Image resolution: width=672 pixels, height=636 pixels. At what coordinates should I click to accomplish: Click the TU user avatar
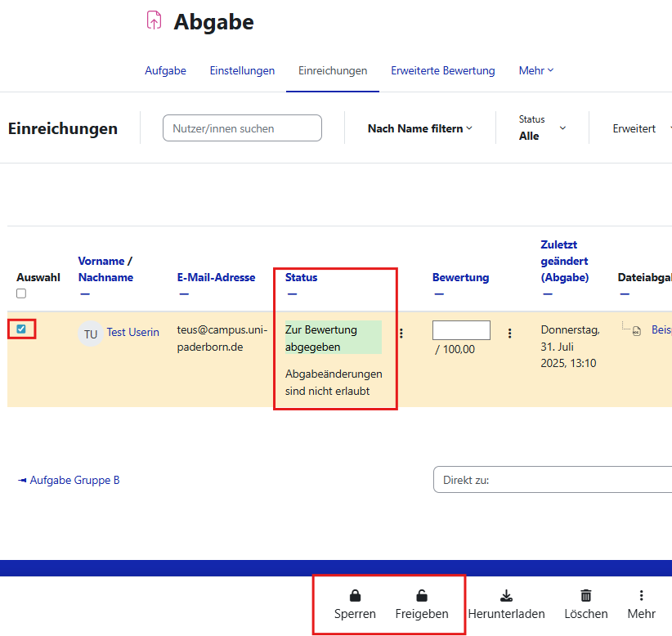coord(90,334)
